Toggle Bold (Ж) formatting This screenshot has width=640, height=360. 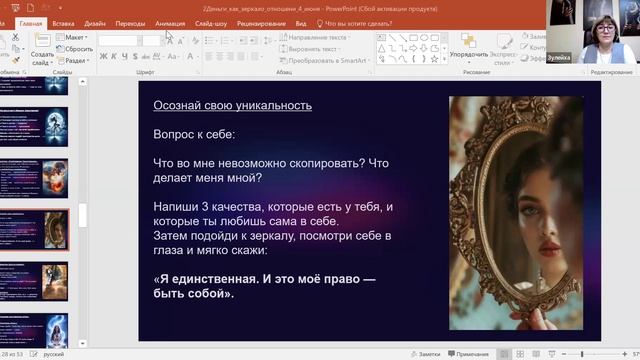click(103, 56)
